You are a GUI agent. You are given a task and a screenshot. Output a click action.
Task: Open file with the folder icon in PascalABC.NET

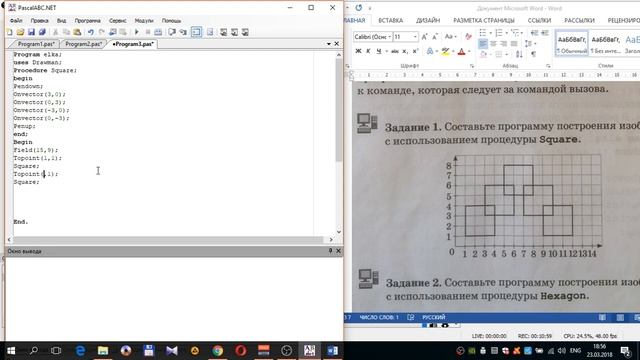[x=20, y=32]
